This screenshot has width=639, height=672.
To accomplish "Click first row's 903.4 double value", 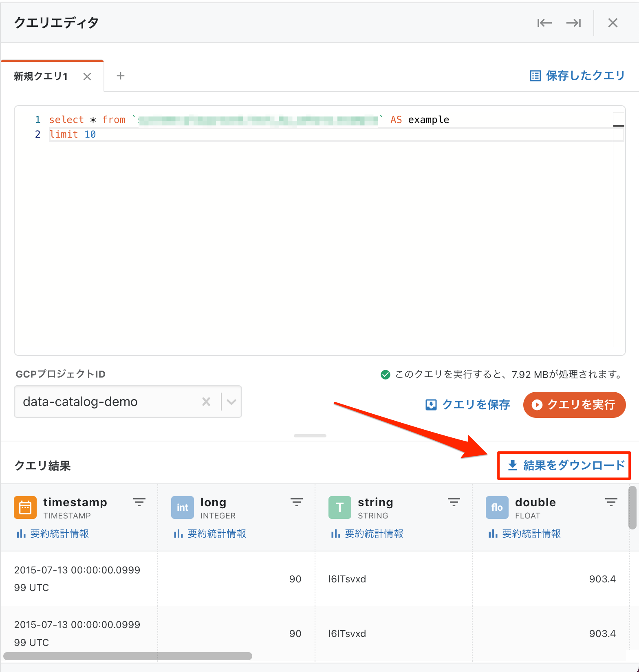I will tap(602, 579).
